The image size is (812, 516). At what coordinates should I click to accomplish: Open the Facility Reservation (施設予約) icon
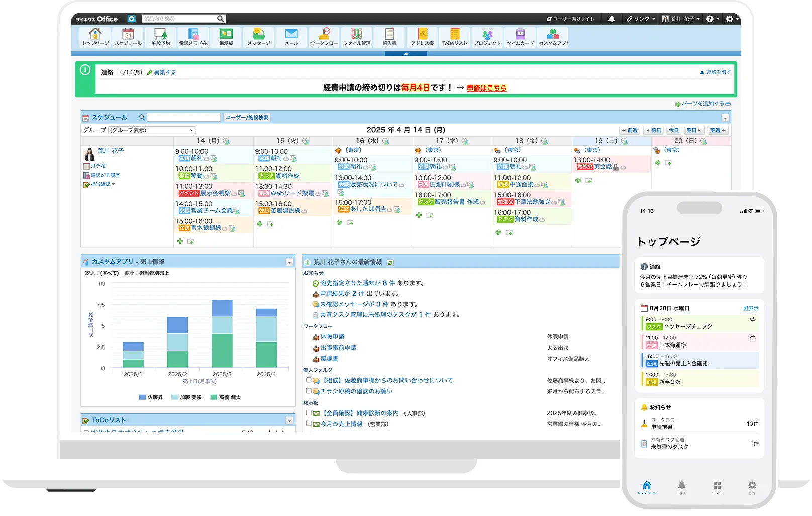(x=161, y=37)
